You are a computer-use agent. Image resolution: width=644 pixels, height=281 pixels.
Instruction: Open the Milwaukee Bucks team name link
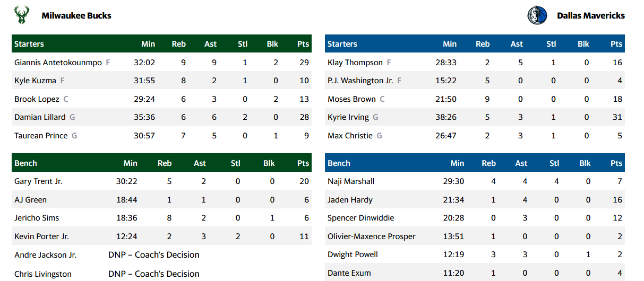pyautogui.click(x=76, y=15)
